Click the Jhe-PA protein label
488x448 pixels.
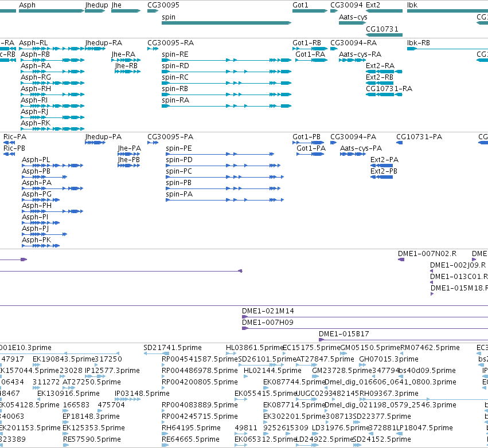click(129, 148)
